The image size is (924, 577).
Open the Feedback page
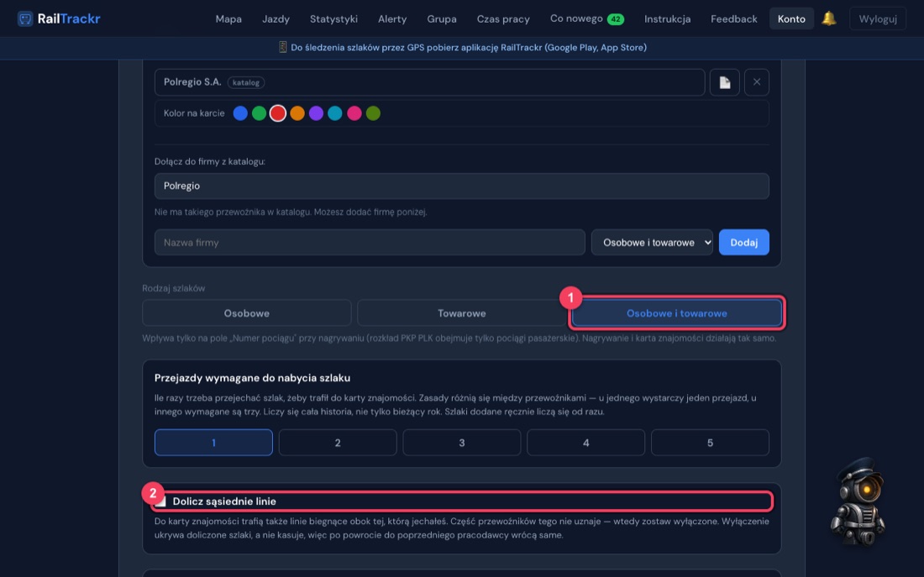733,18
